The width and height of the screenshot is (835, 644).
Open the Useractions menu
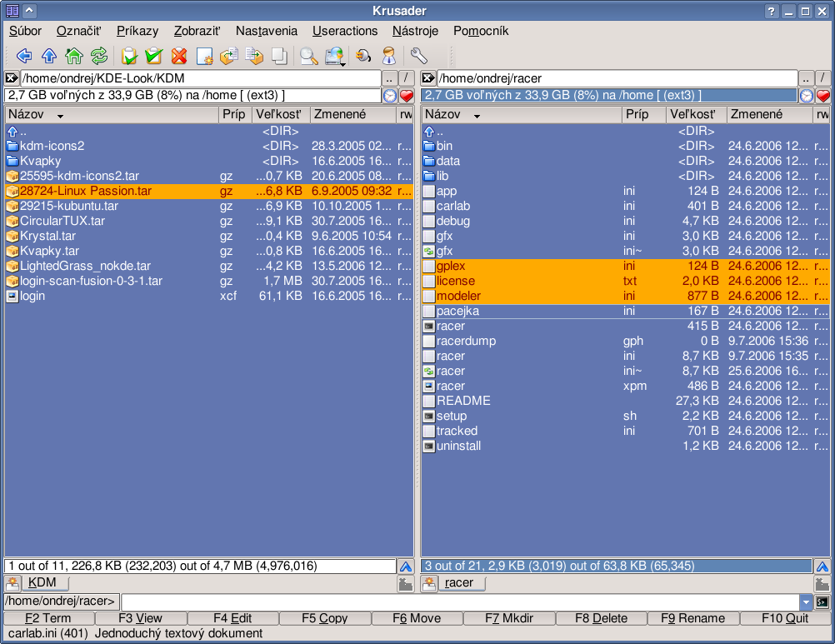pos(344,31)
